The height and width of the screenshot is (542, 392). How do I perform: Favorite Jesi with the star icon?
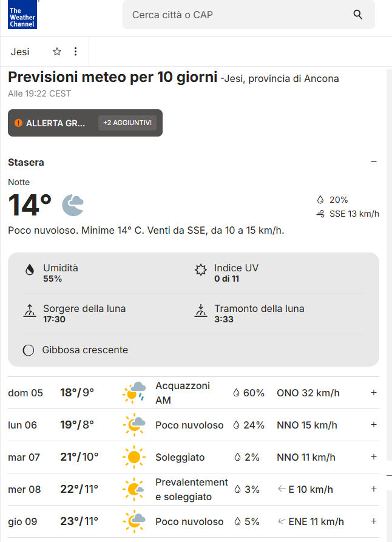pos(57,52)
